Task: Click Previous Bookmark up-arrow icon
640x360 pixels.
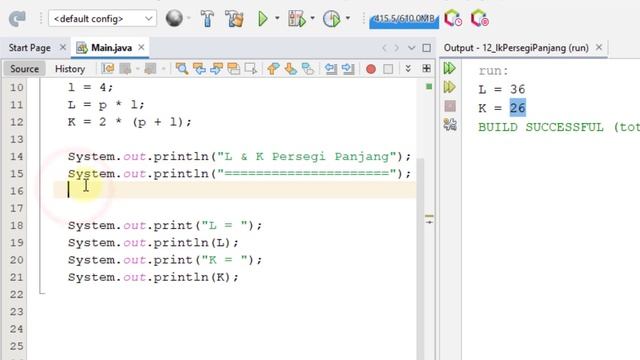Action: pyautogui.click(x=273, y=69)
